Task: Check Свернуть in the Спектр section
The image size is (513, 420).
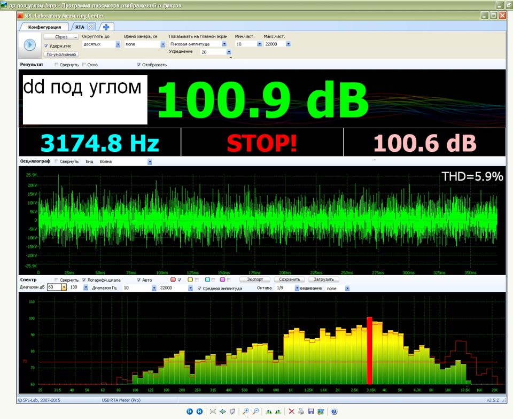Action: coord(56,280)
